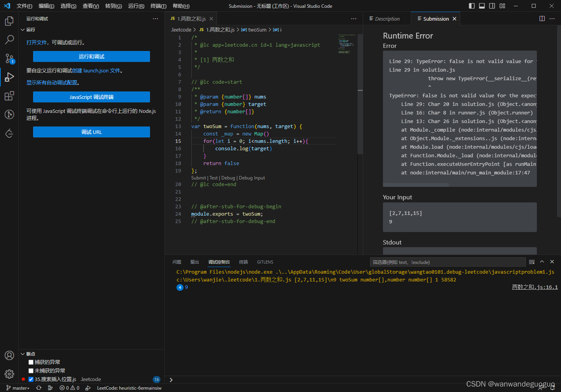Click 创建 launch.json 文件 link

(96, 70)
